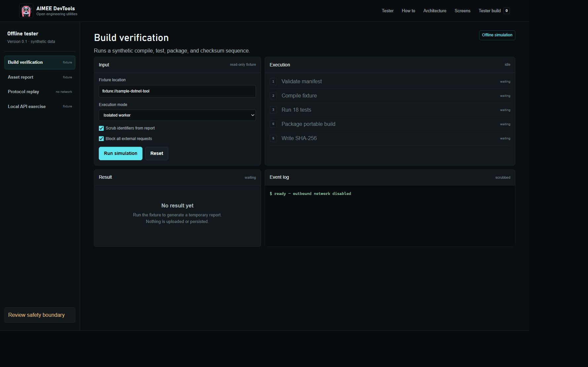The height and width of the screenshot is (367, 588).
Task: Click the Validate manifest step text
Action: [x=302, y=82]
